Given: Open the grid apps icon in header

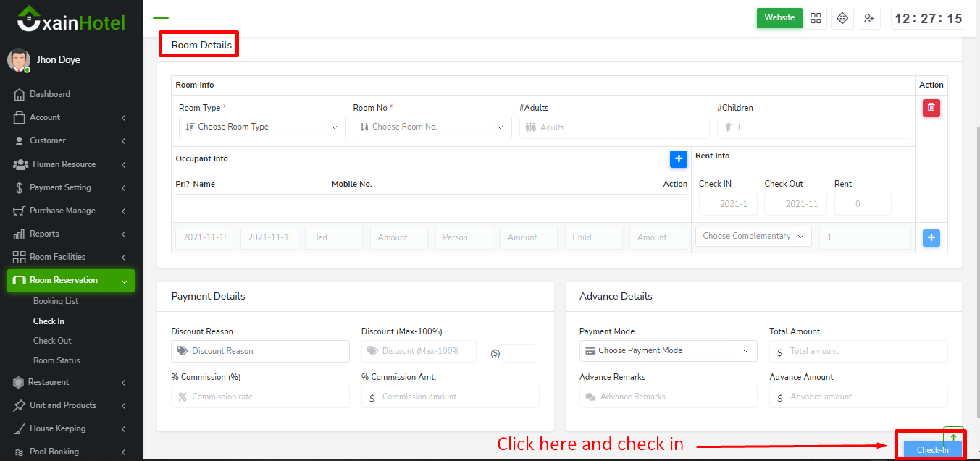Looking at the screenshot, I should 816,18.
